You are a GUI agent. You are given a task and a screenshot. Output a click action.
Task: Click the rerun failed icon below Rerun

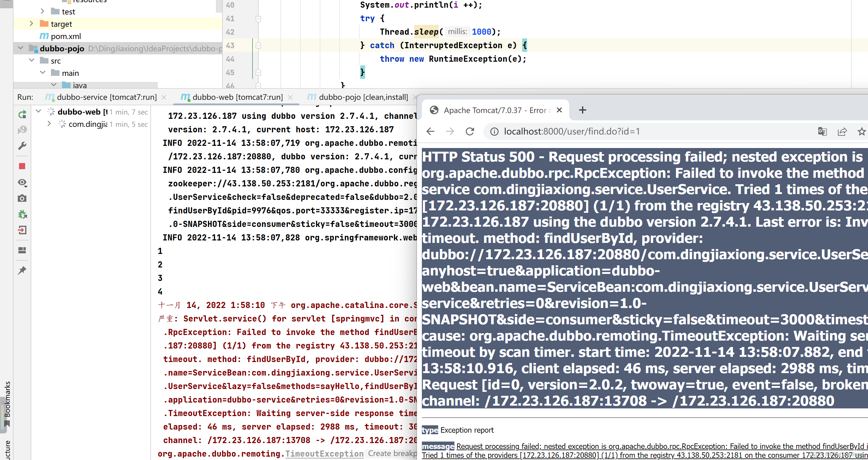(x=22, y=130)
